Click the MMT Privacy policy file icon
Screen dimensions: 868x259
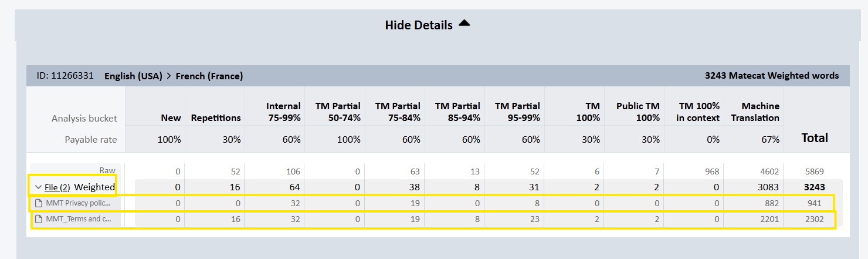[39, 203]
